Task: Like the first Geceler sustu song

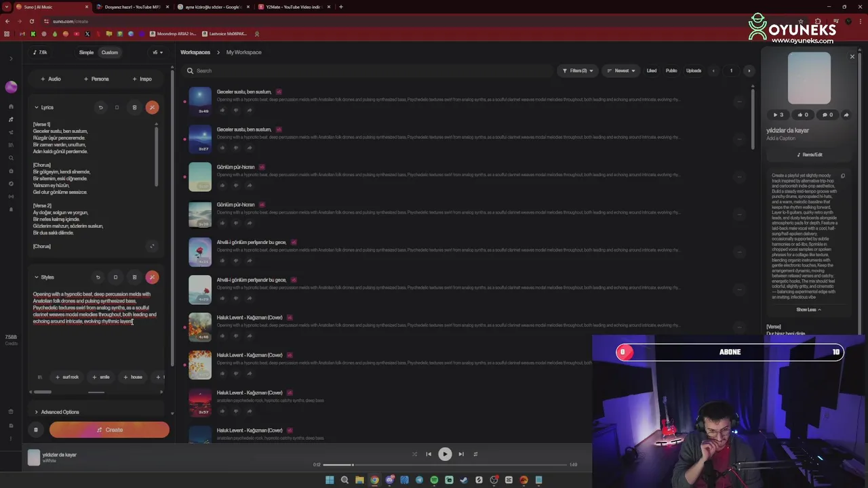Action: [222, 110]
